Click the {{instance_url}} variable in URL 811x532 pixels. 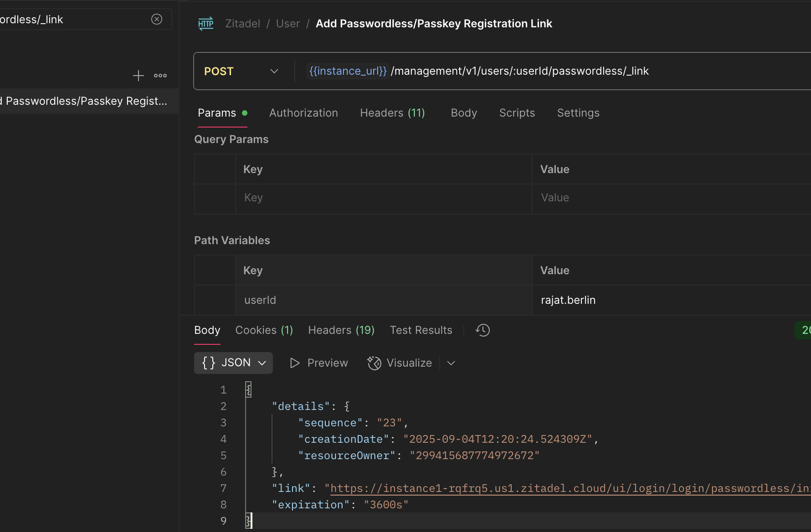pos(348,71)
